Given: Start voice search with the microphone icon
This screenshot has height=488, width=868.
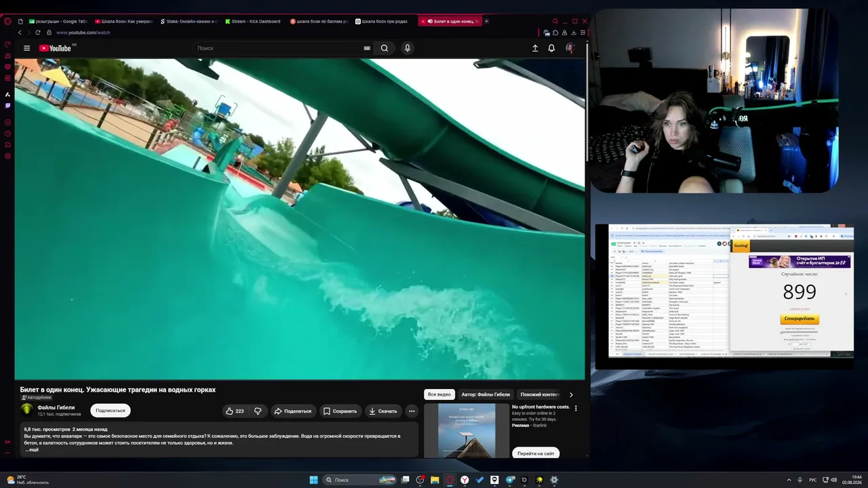Looking at the screenshot, I should click(408, 48).
